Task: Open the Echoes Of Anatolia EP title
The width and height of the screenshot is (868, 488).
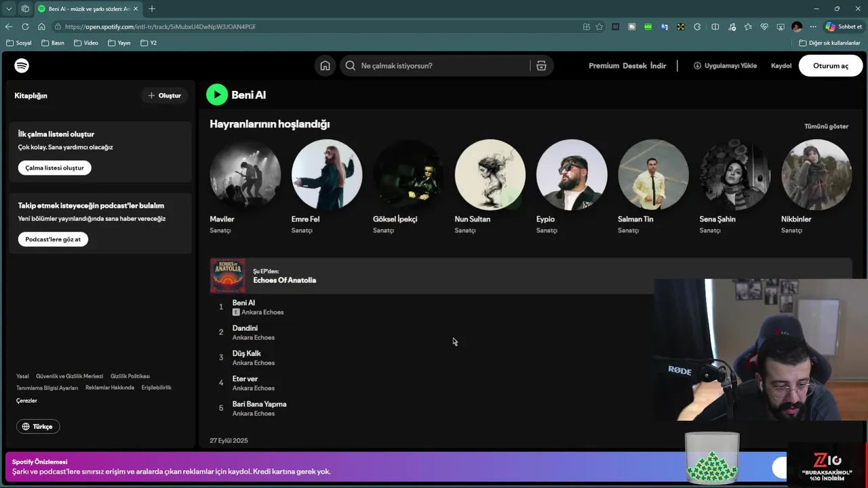Action: click(x=285, y=280)
